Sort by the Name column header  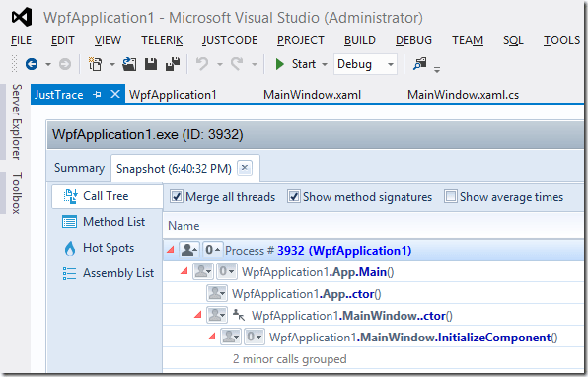pos(184,226)
